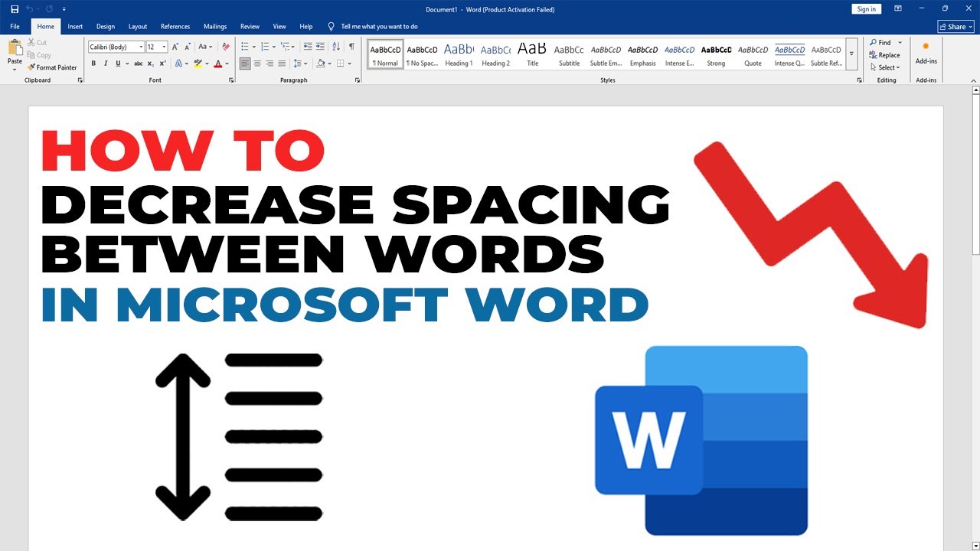This screenshot has height=551, width=980.
Task: Toggle Center paragraph alignment
Action: point(257,64)
